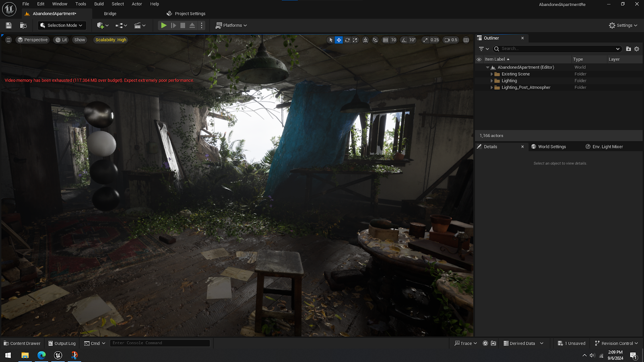Open the Actor menu

[137, 4]
